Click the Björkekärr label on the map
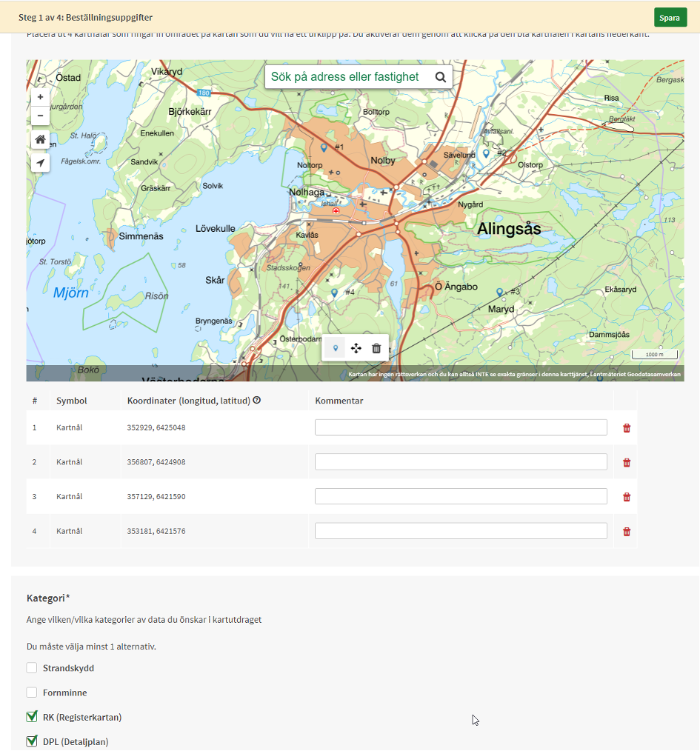This screenshot has height=751, width=700. [x=190, y=112]
